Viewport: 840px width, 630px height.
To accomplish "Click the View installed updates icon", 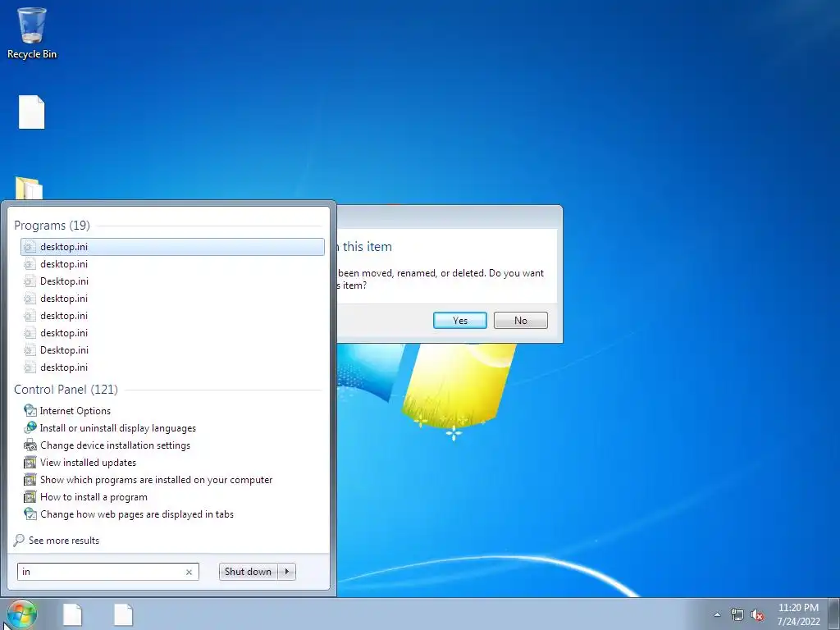I will tap(30, 463).
